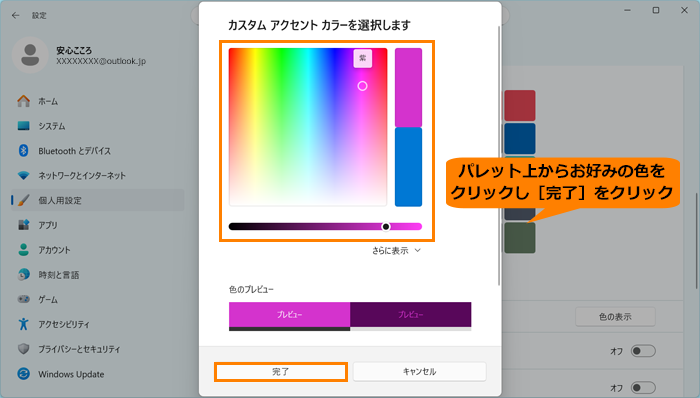Open Bluetooth とデバイス settings

pos(75,151)
